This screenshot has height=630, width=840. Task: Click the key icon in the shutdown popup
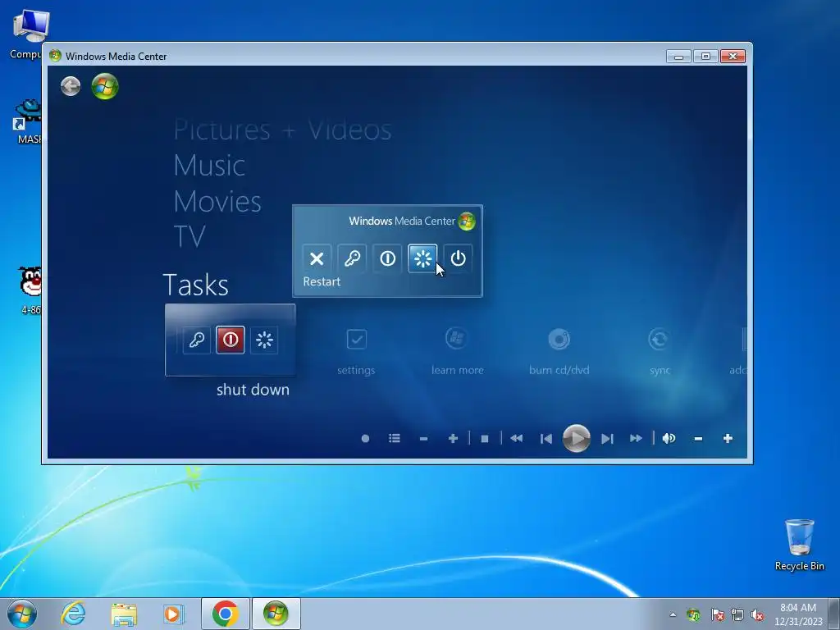[352, 258]
